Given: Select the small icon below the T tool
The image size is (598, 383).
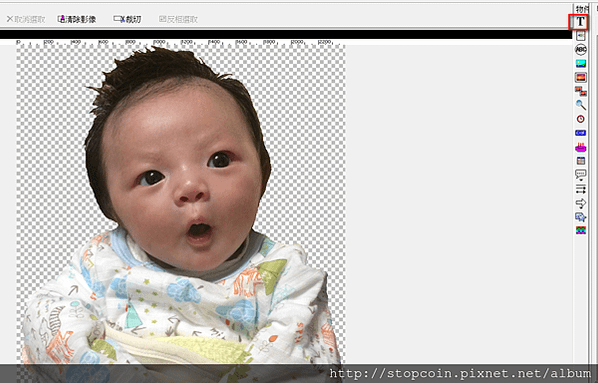Looking at the screenshot, I should click(x=580, y=35).
